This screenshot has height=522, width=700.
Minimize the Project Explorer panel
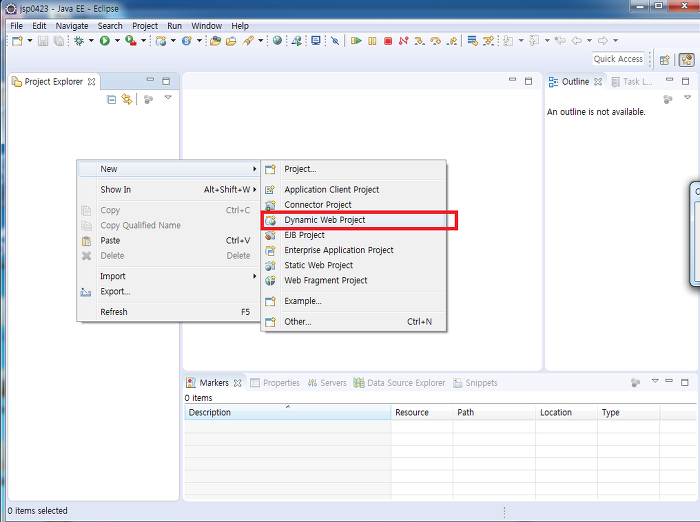tap(150, 80)
